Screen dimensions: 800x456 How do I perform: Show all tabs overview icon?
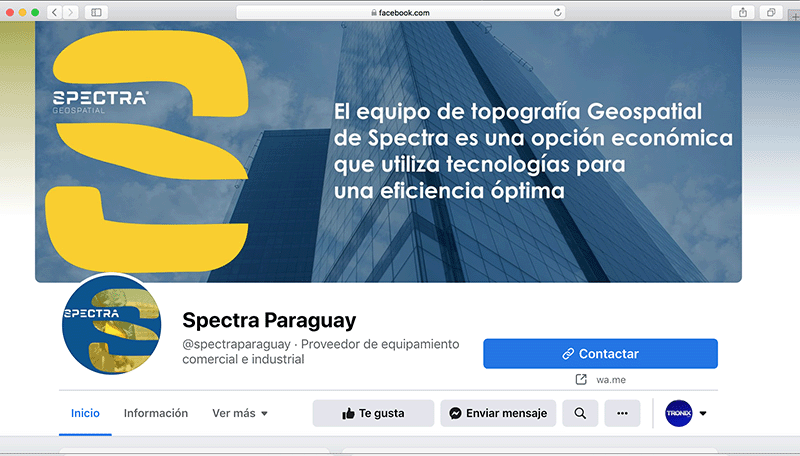click(x=771, y=12)
